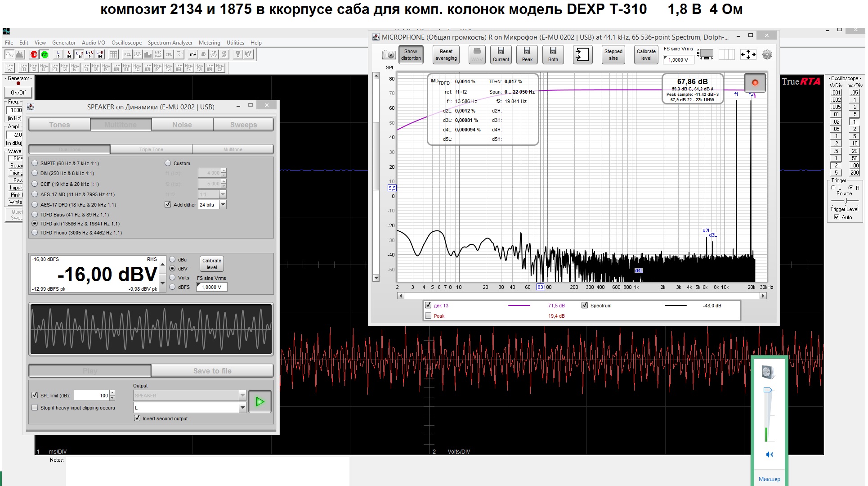Save Peak spectrum with disk icon

pyautogui.click(x=527, y=54)
